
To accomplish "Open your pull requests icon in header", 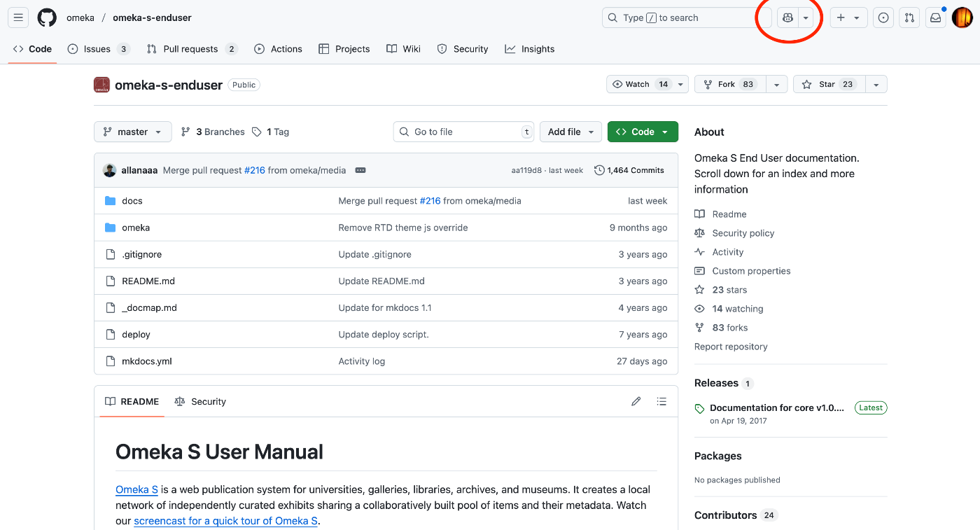I will 909,18.
